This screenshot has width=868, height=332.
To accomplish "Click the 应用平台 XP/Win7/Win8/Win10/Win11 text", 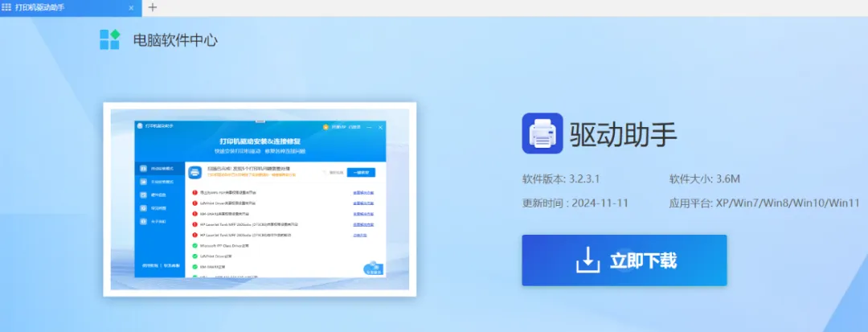I will click(764, 203).
